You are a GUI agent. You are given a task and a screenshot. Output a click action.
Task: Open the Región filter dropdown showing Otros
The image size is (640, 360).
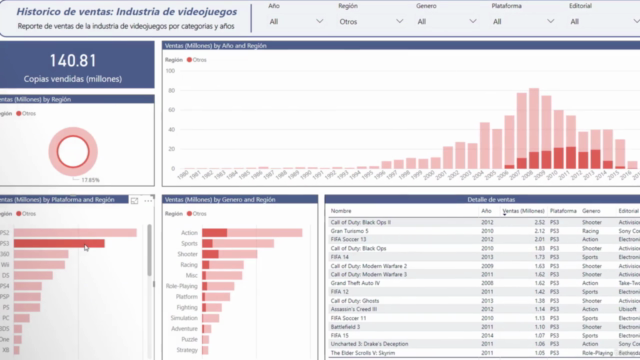371,21
